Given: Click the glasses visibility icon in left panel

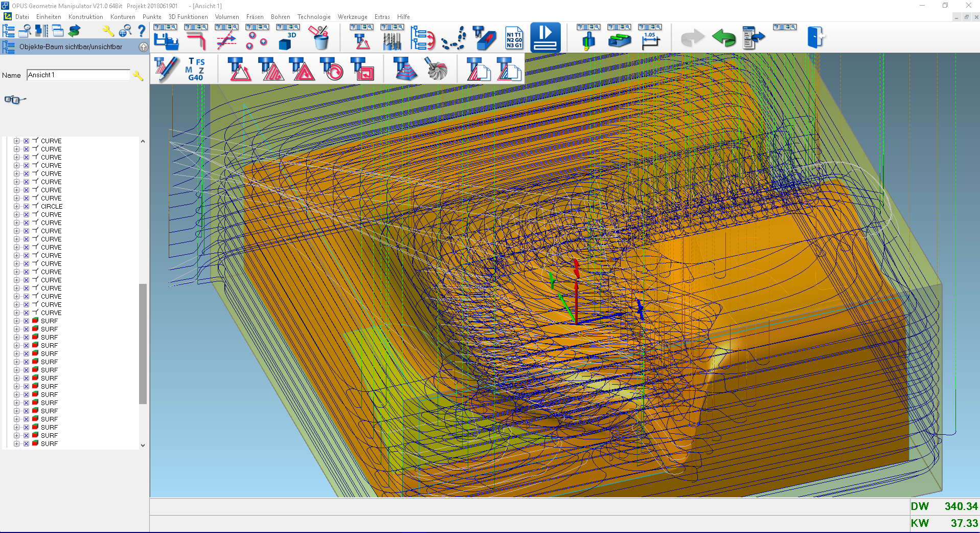Looking at the screenshot, I should (x=15, y=99).
